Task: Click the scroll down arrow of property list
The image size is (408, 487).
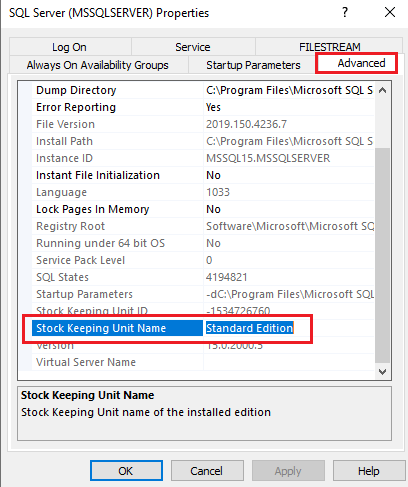Action: click(x=383, y=371)
